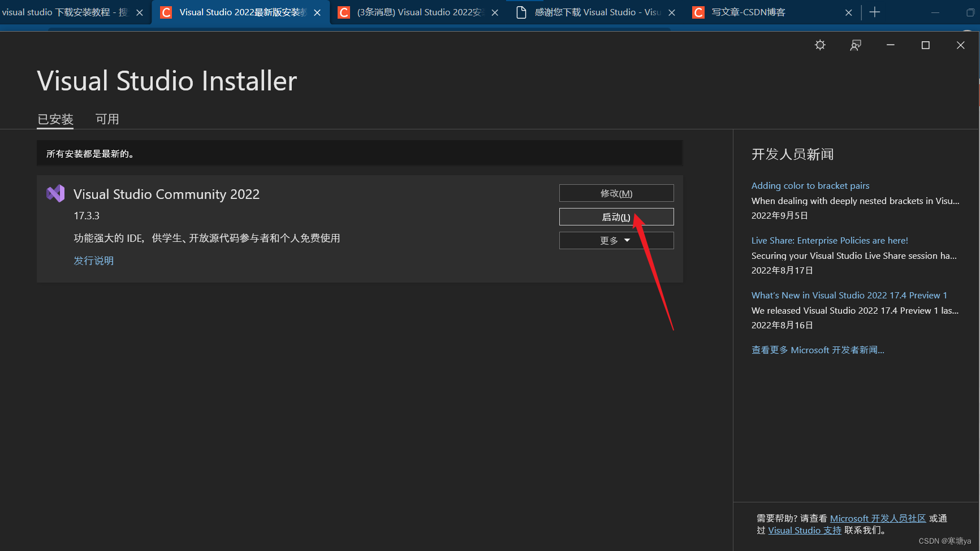The width and height of the screenshot is (980, 551).
Task: Click the date 2022年8月17日
Action: [x=782, y=270]
